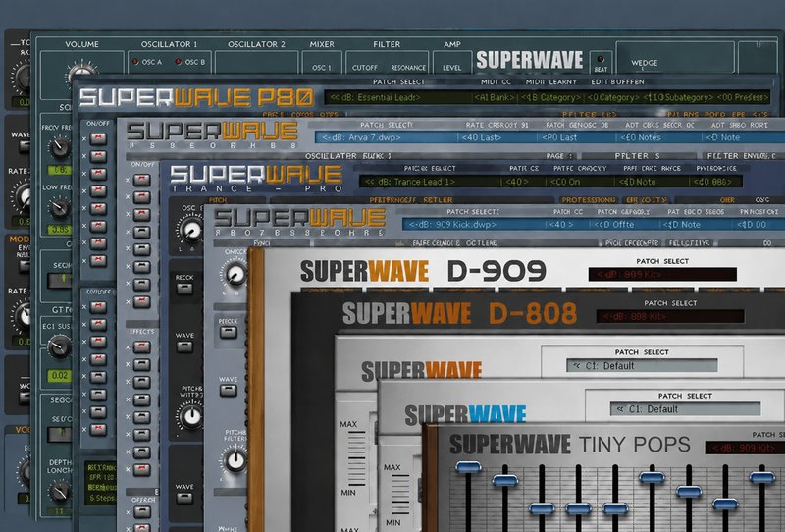Open the upper C1: Default patch field
The width and height of the screenshot is (785, 532).
click(642, 366)
